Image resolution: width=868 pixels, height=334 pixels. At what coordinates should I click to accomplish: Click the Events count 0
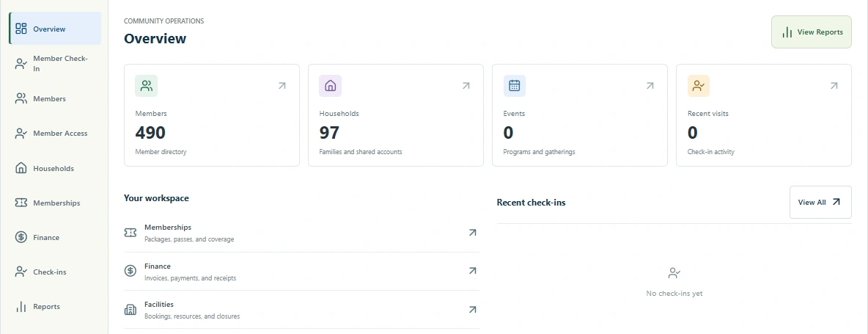508,133
